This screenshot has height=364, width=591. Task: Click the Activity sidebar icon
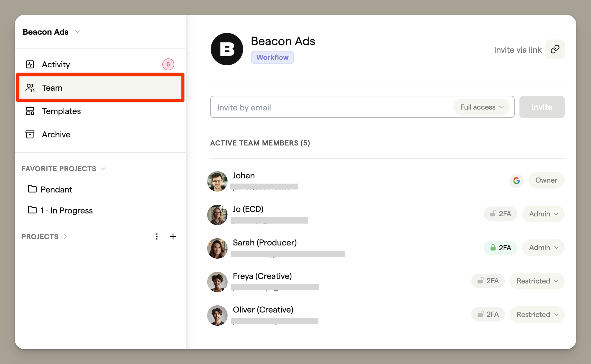pos(30,64)
